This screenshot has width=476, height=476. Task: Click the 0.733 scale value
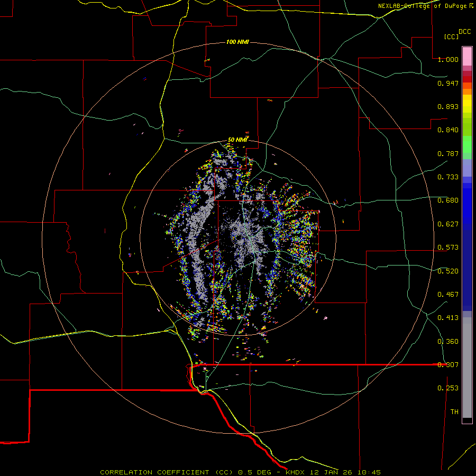tap(448, 177)
